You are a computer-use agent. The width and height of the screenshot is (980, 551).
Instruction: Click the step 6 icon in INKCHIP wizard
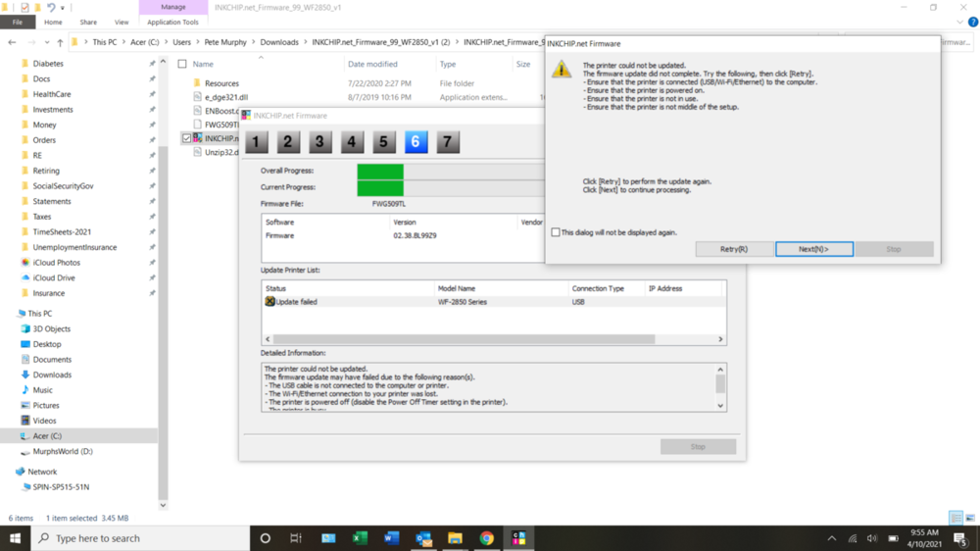coord(416,142)
